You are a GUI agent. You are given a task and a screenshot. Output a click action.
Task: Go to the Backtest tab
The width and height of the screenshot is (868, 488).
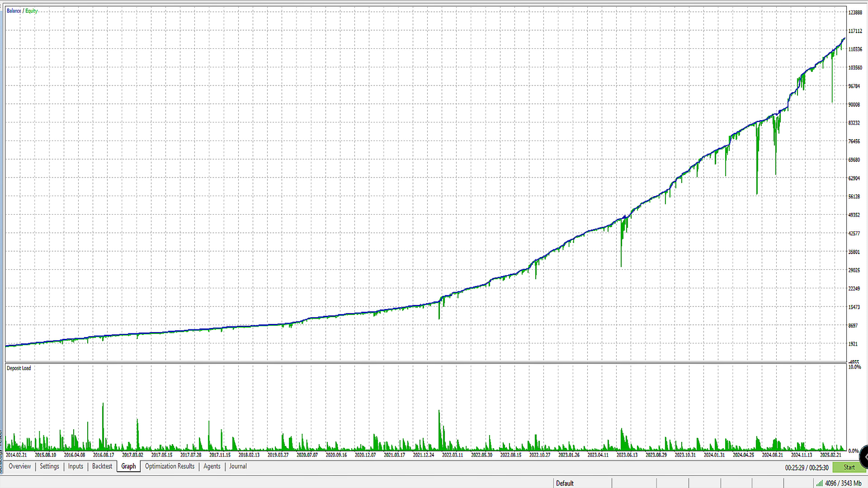[x=102, y=466]
